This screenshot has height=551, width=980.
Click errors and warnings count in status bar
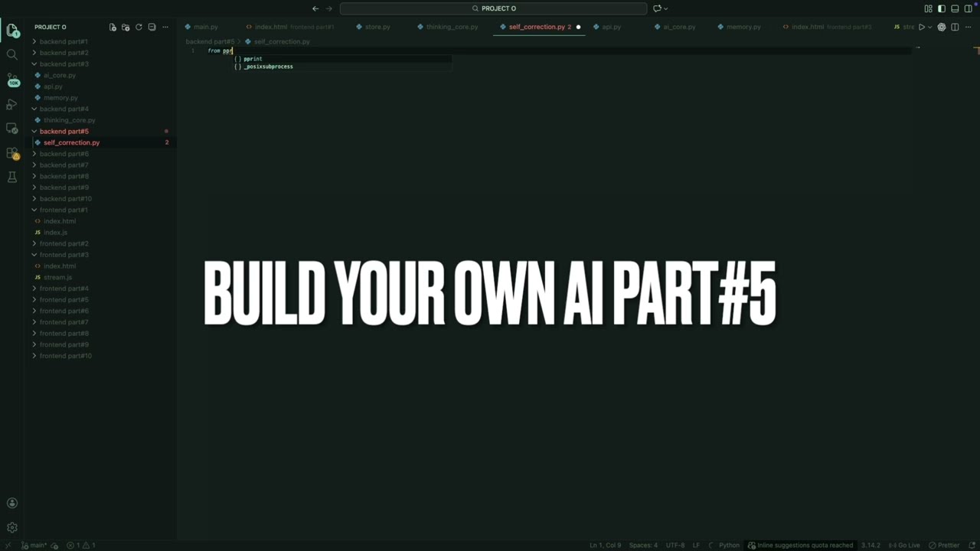(x=80, y=546)
